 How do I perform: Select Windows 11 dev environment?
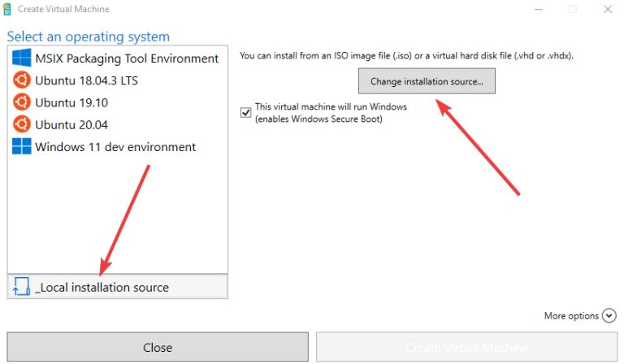tap(117, 147)
